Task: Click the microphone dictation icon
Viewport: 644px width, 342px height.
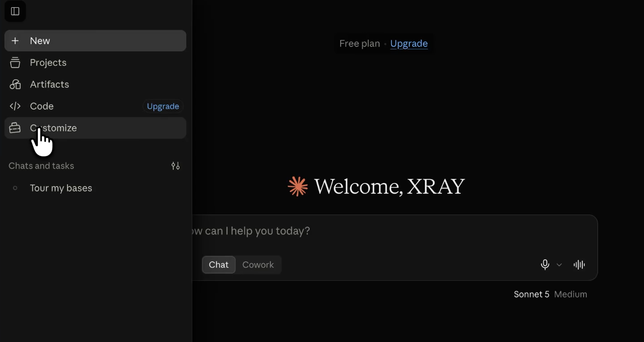Action: (545, 264)
